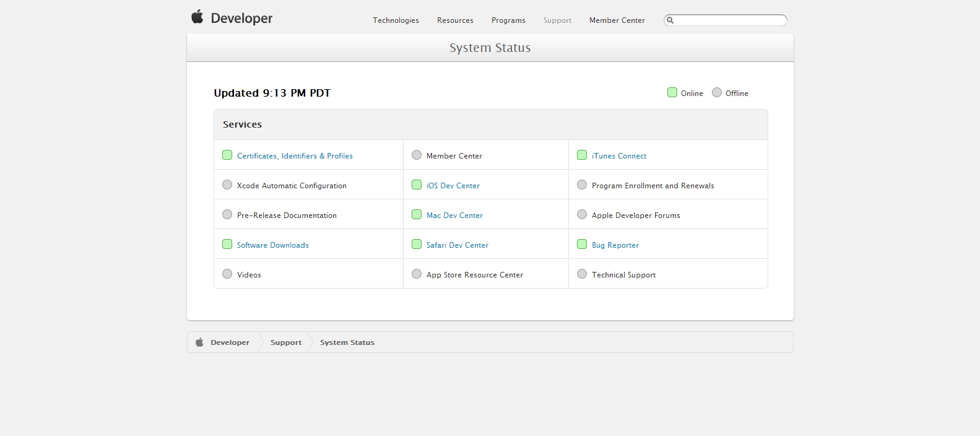The height and width of the screenshot is (436, 980).
Task: Open Member Center from the top navigation
Action: click(617, 20)
